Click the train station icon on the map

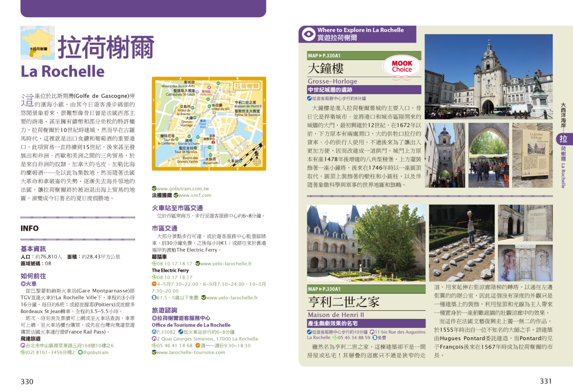(241, 161)
